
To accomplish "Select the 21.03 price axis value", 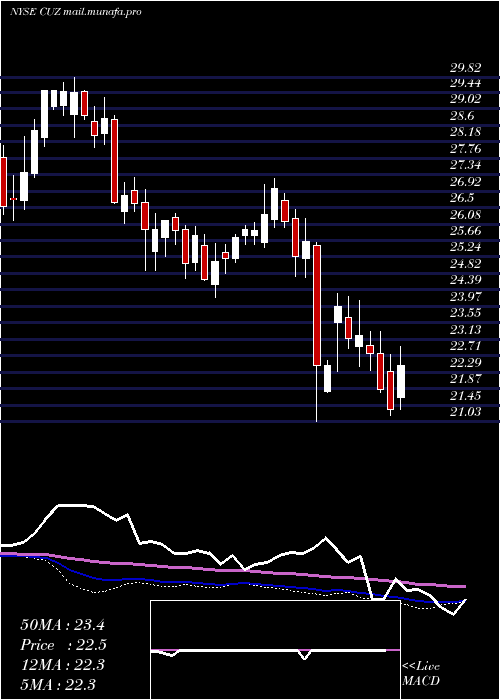I will pos(466,412).
